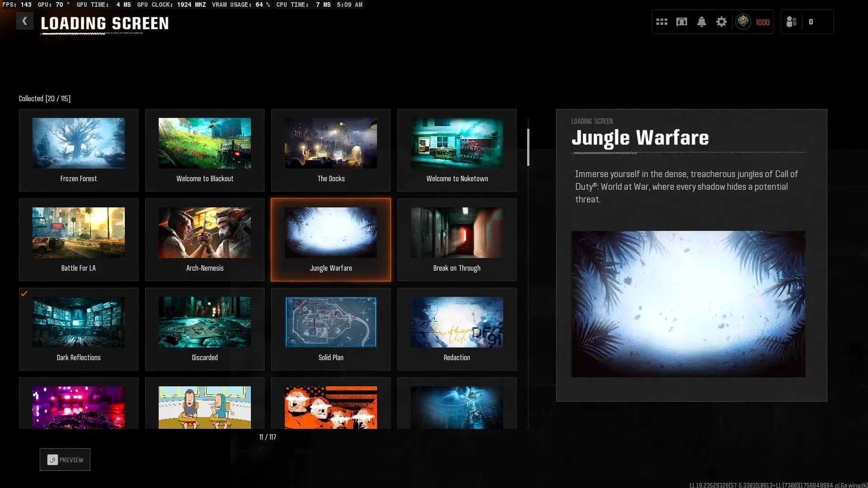Image resolution: width=868 pixels, height=488 pixels.
Task: Open the grid menu icon
Action: click(661, 22)
